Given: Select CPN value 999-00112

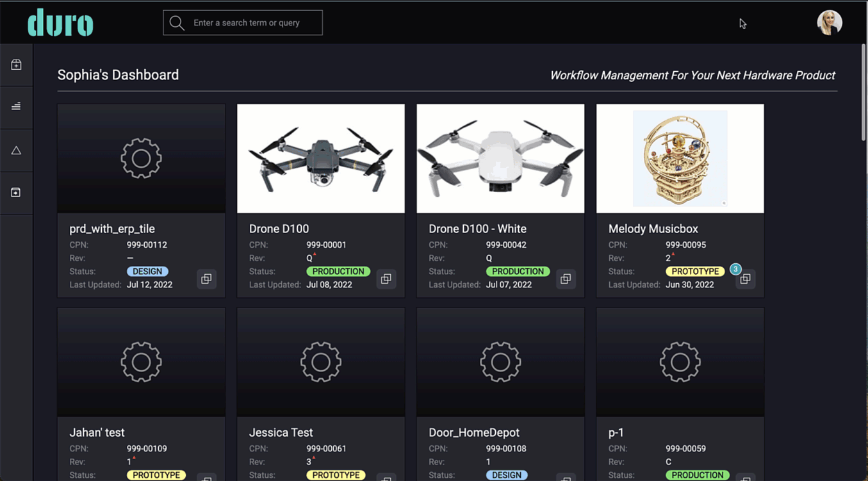Looking at the screenshot, I should 147,245.
